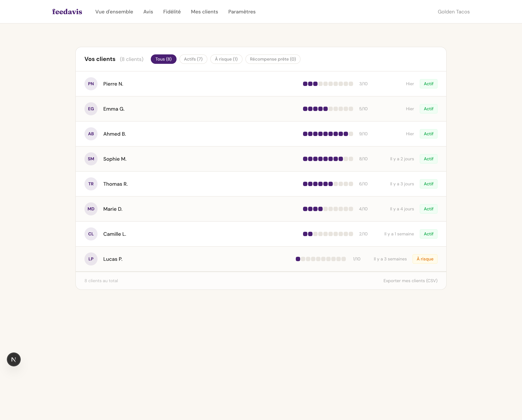The image size is (522, 420).
Task: Select the Pierre N. client name
Action: coord(113,84)
